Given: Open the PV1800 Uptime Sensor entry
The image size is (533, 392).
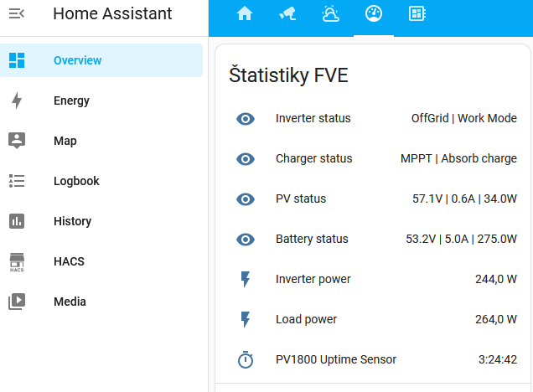Looking at the screenshot, I should point(336,360).
